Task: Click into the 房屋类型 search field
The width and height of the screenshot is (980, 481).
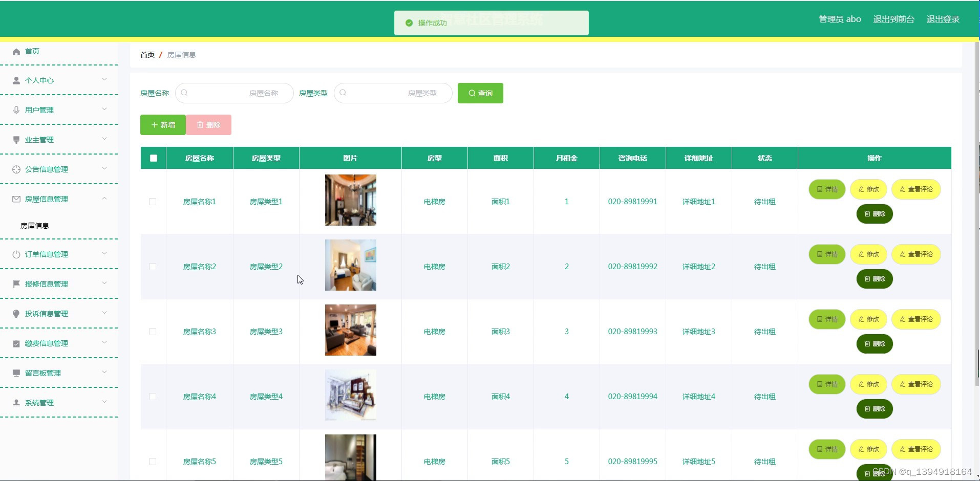Action: (393, 93)
